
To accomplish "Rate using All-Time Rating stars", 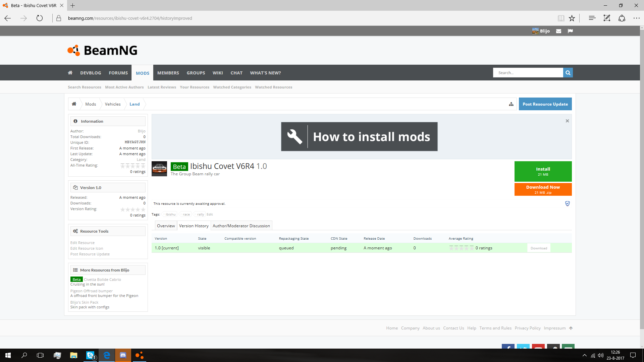I will click(133, 166).
